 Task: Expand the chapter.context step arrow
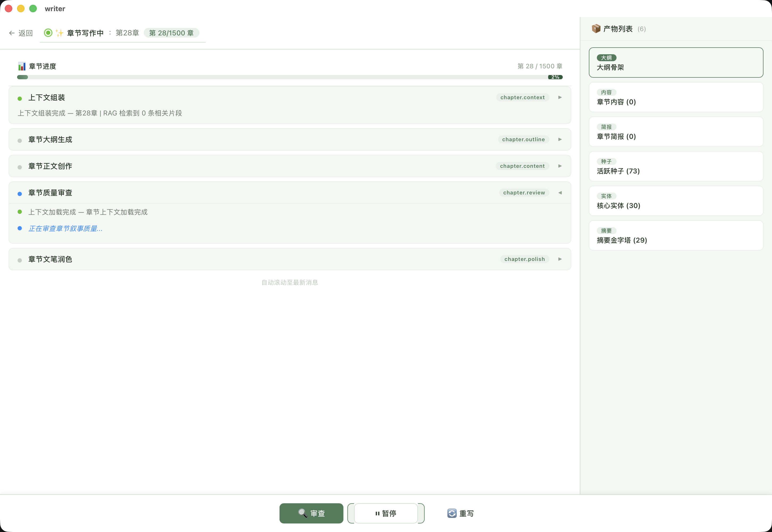pos(560,97)
